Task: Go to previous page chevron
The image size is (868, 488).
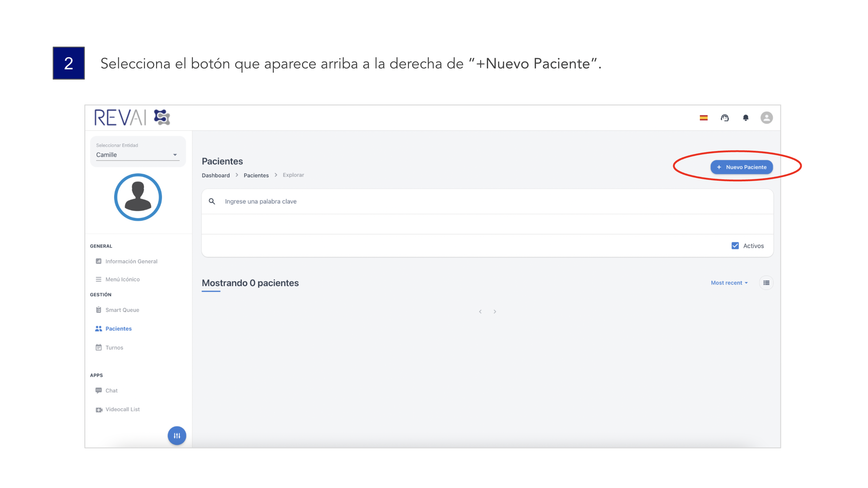Action: (x=480, y=311)
